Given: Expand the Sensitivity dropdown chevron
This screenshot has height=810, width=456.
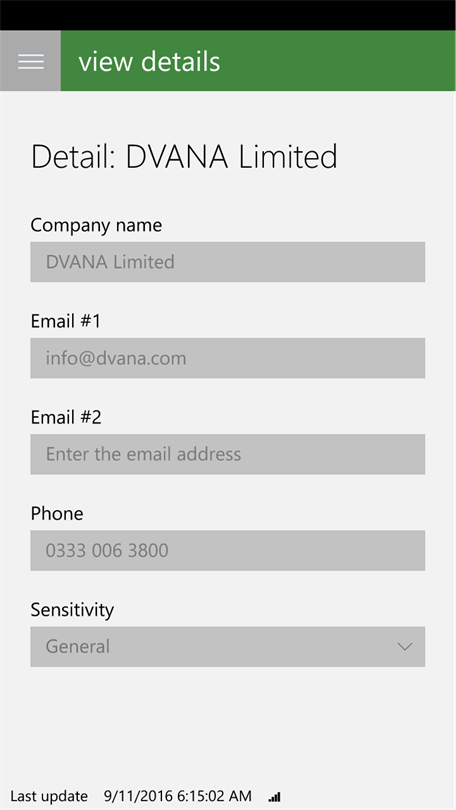Looking at the screenshot, I should click(x=404, y=646).
